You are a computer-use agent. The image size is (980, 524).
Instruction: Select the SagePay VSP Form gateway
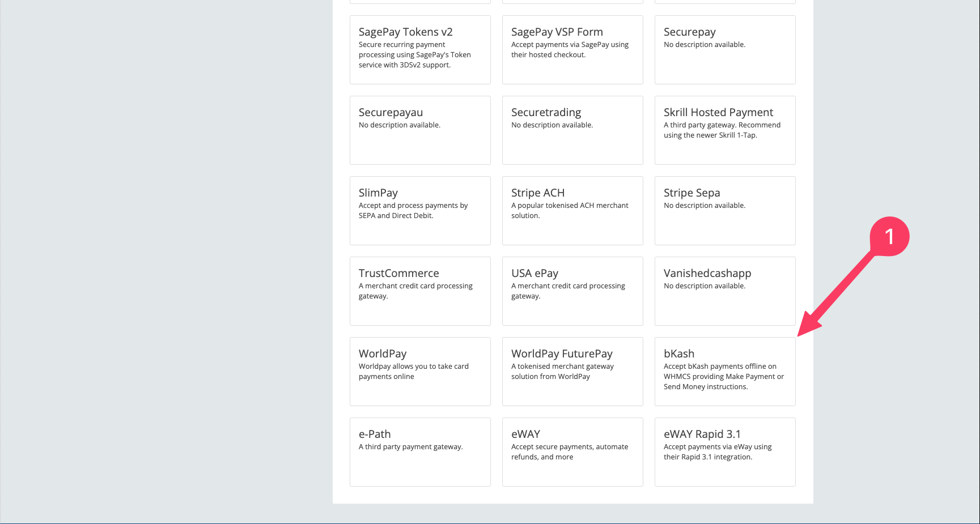572,50
